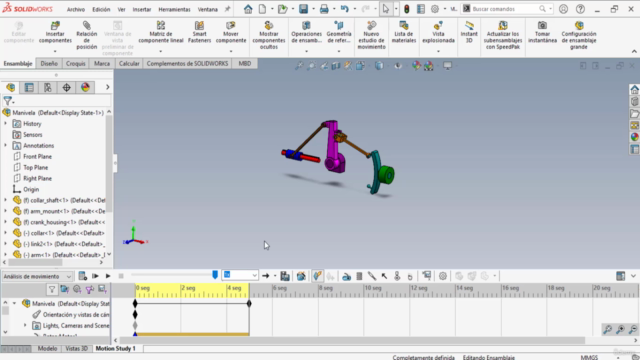
Task: Click Actualizar subensamblajes con SpeedPak
Action: tap(503, 35)
